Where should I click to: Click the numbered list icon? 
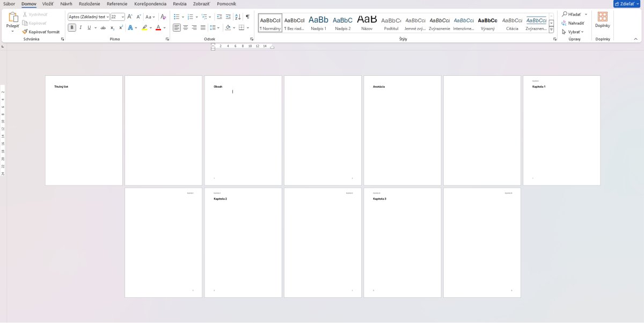coord(190,17)
